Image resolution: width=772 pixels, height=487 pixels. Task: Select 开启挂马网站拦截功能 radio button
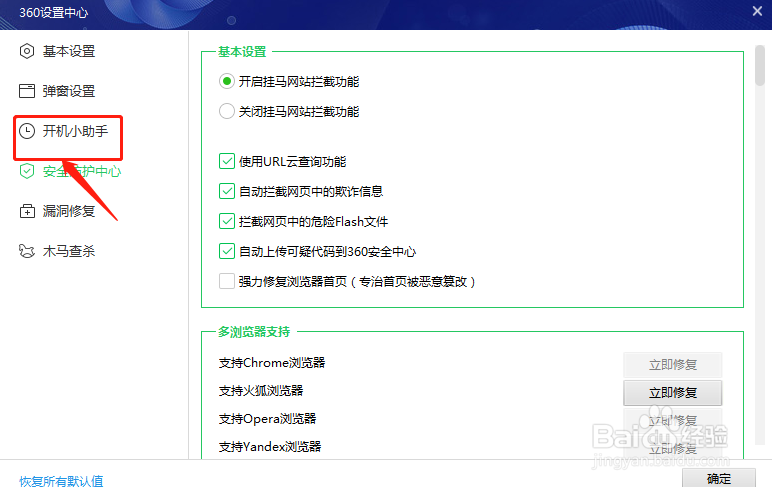[x=226, y=81]
